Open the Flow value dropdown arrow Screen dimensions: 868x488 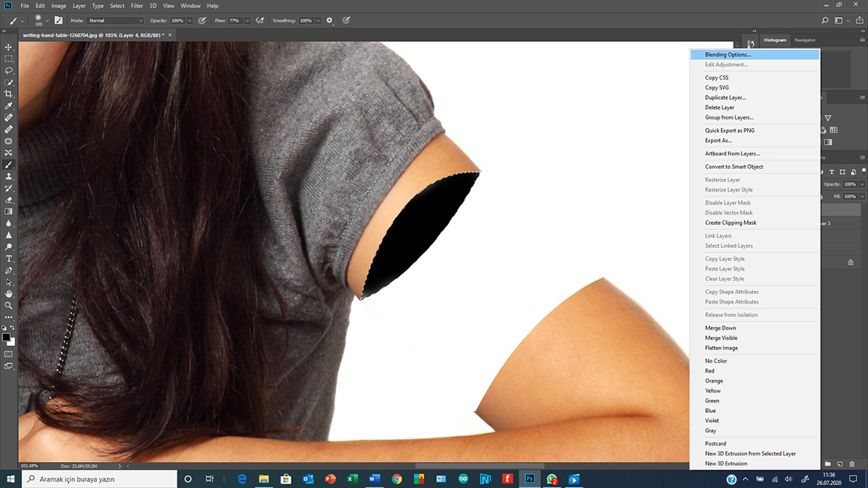pyautogui.click(x=247, y=20)
